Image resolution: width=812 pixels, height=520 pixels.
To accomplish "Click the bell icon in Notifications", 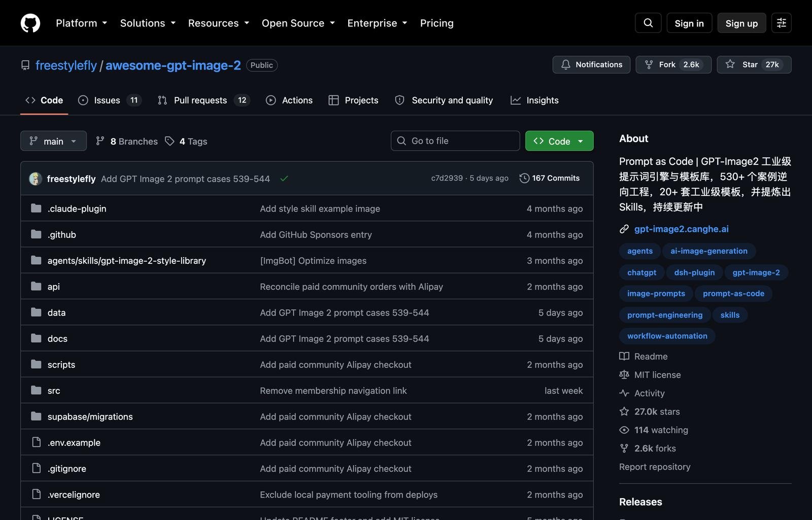I will pyautogui.click(x=566, y=64).
